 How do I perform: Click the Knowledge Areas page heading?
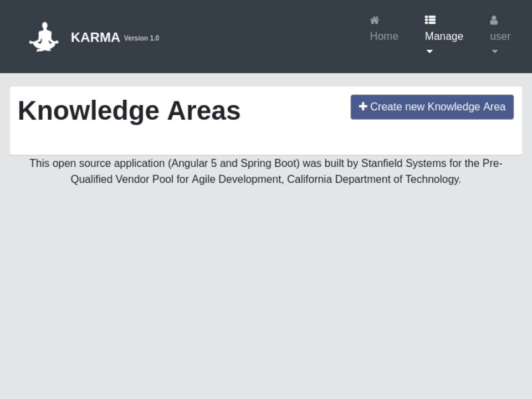point(129,110)
